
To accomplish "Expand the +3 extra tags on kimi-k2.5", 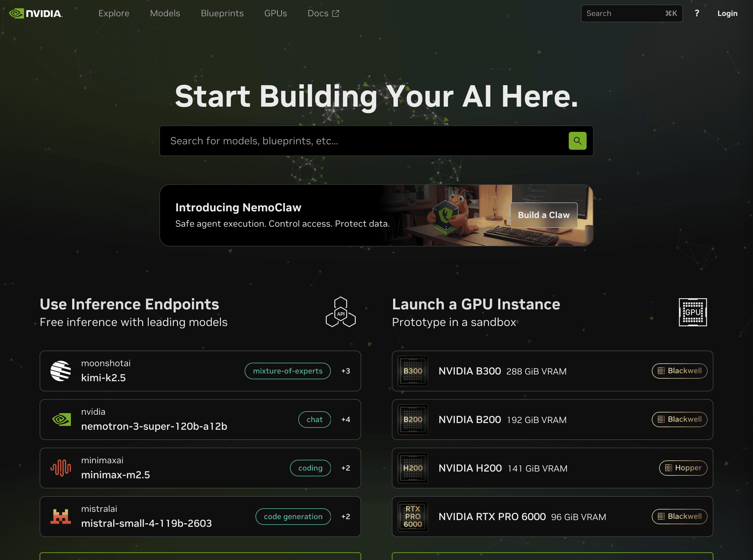I will (346, 371).
